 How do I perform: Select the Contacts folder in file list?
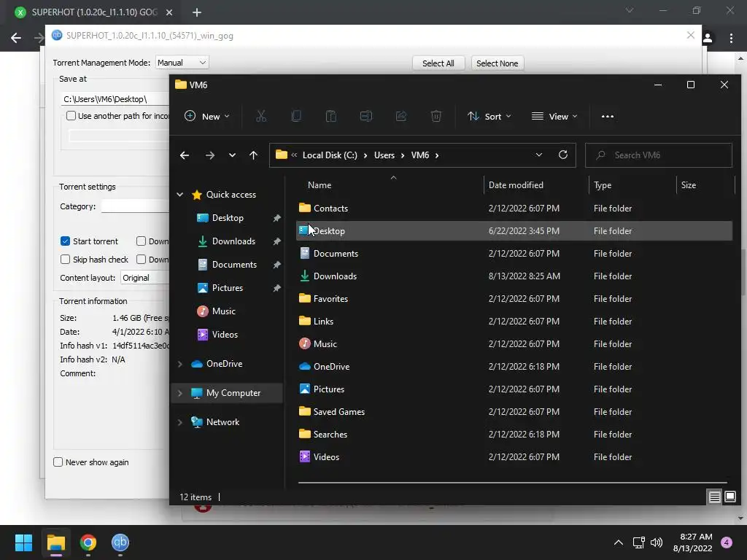(x=514, y=209)
